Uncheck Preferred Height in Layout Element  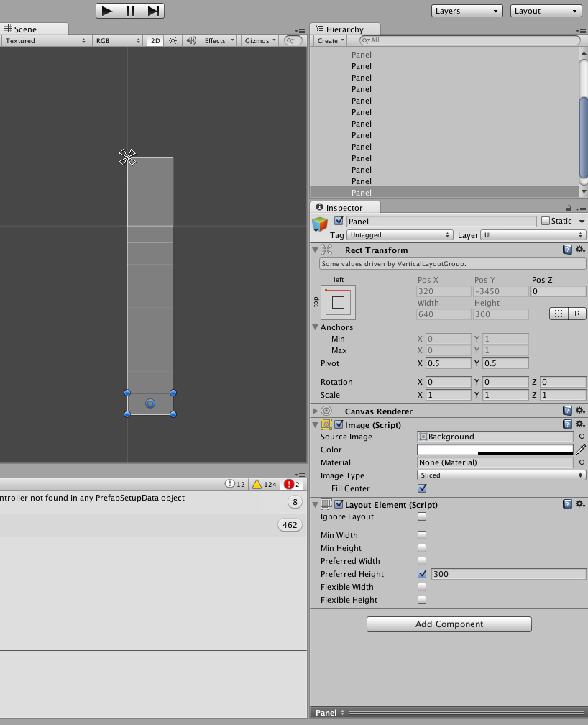[422, 574]
